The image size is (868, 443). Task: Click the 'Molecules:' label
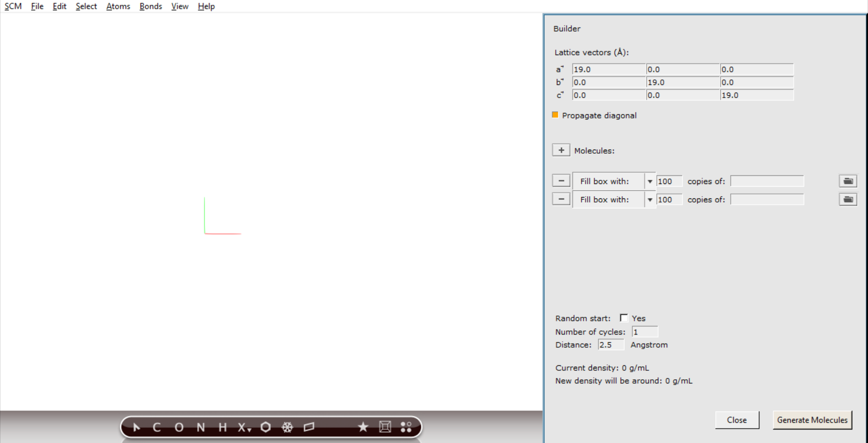594,151
